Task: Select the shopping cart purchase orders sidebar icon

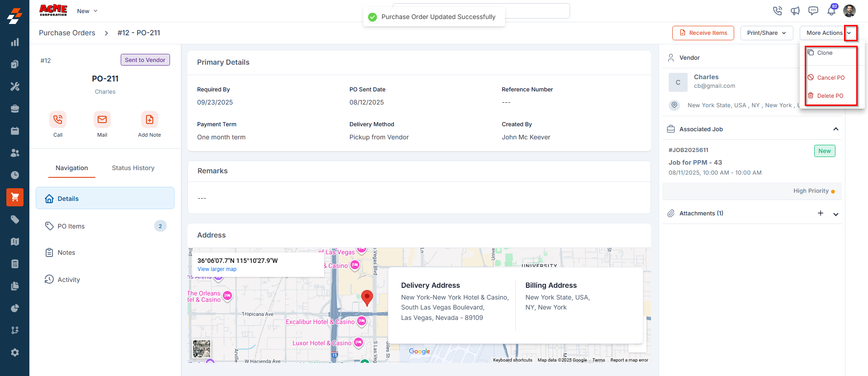Action: 15,197
